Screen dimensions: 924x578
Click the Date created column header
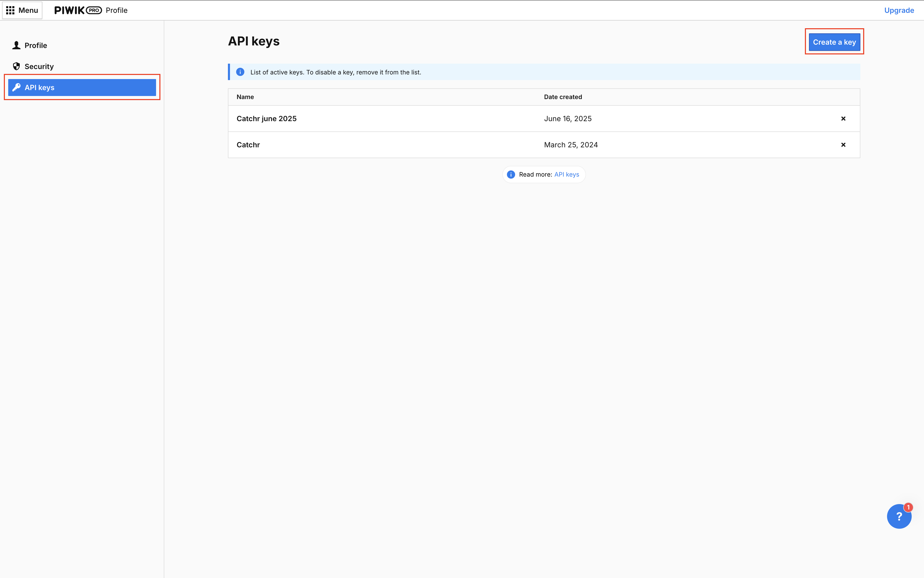[563, 97]
